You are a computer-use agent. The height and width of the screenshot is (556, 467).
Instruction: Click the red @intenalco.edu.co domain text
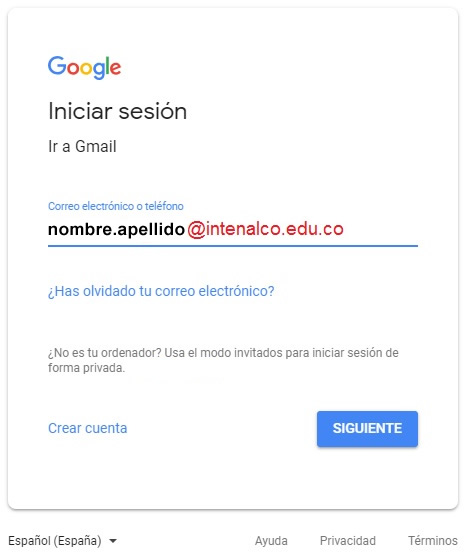(265, 229)
